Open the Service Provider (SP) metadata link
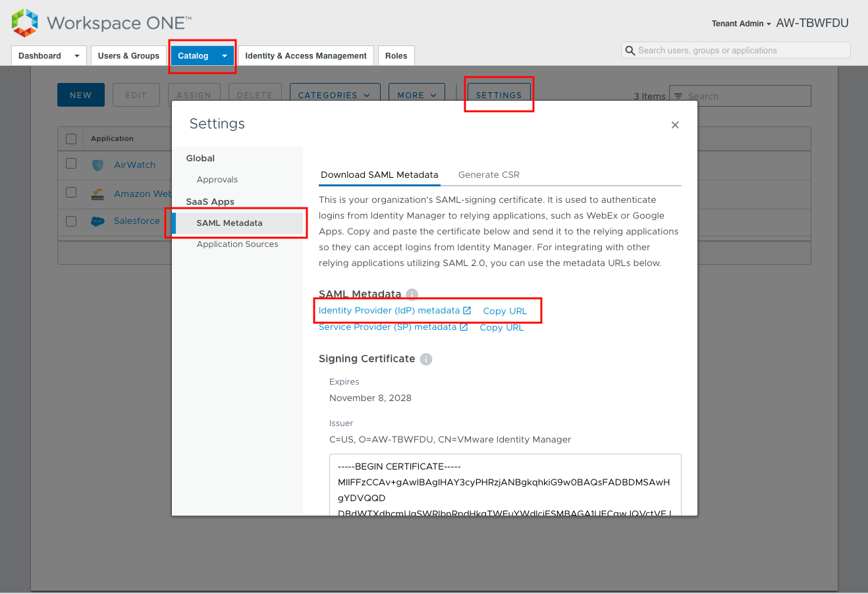 [387, 327]
